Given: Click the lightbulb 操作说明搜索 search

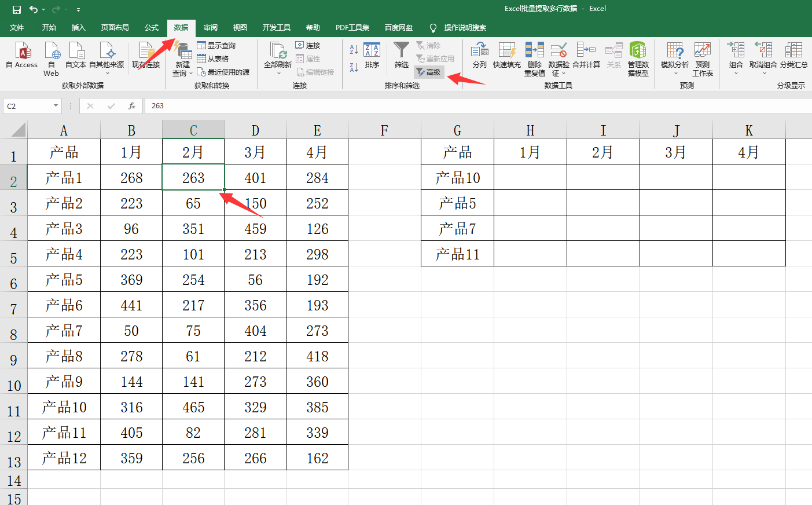Looking at the screenshot, I should tap(458, 28).
